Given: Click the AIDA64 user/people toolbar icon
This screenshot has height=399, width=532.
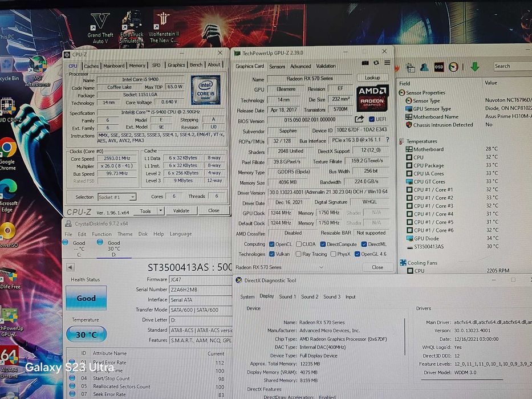Looking at the screenshot, I should (x=424, y=67).
